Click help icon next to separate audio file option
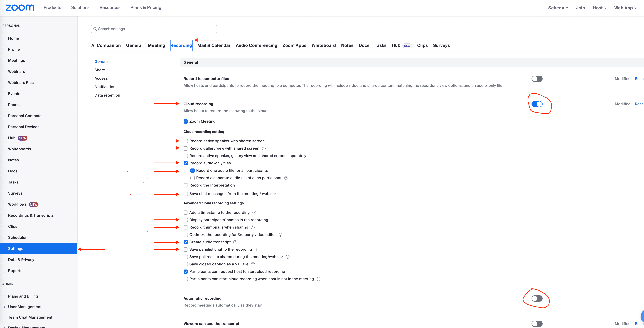644x328 pixels. tap(286, 178)
